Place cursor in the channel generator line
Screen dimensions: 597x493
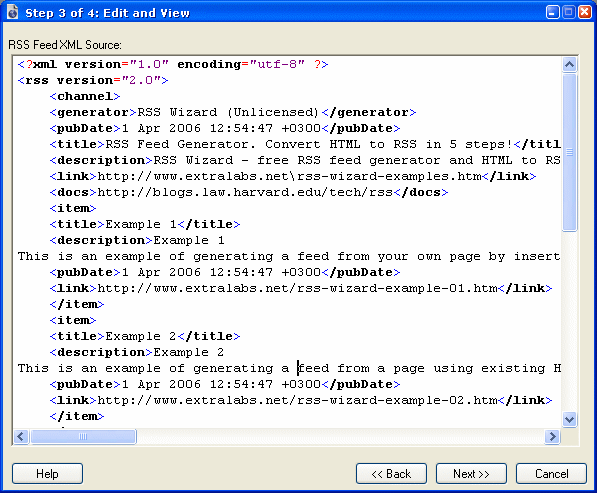click(x=233, y=112)
